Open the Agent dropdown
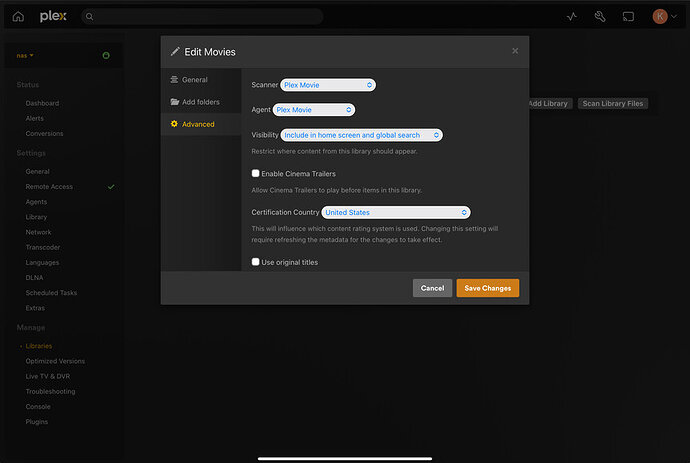This screenshot has width=690, height=463. [314, 110]
